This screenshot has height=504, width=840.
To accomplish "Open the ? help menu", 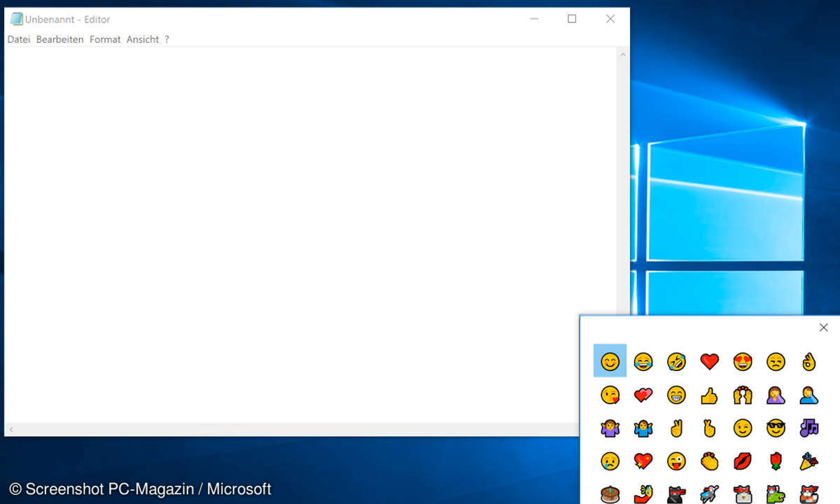I will pyautogui.click(x=167, y=39).
